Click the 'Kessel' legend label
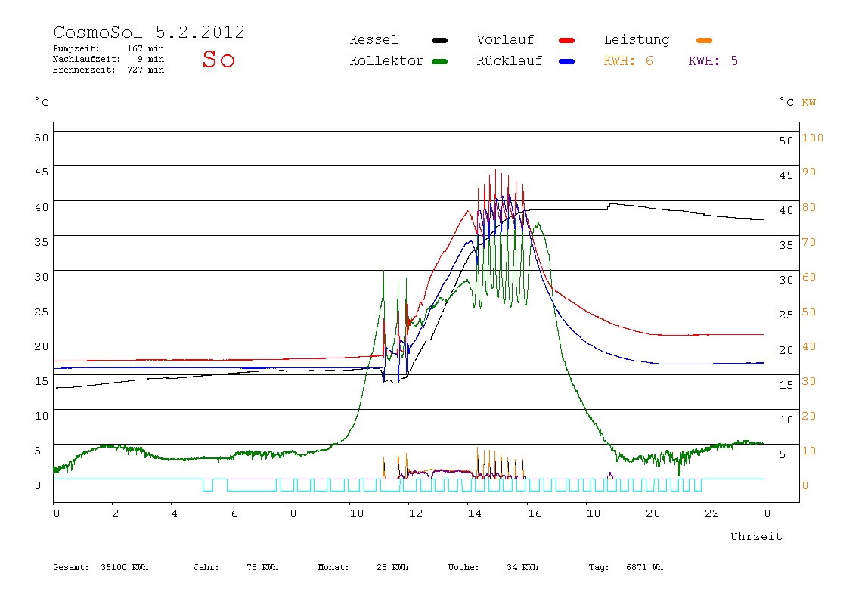This screenshot has height=614, width=868. pos(374,40)
